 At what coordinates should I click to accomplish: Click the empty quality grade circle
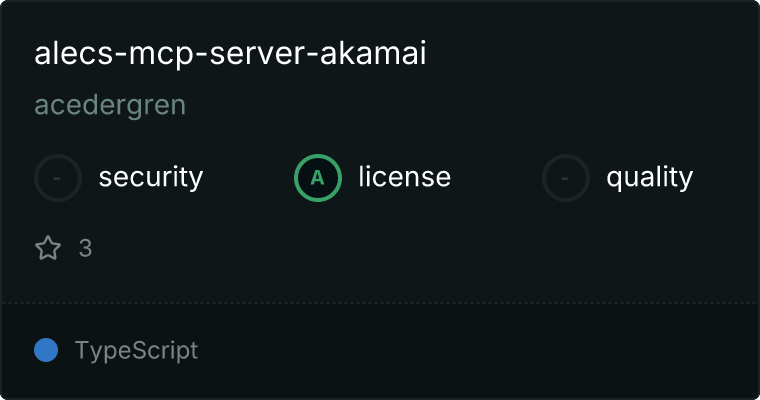[566, 178]
